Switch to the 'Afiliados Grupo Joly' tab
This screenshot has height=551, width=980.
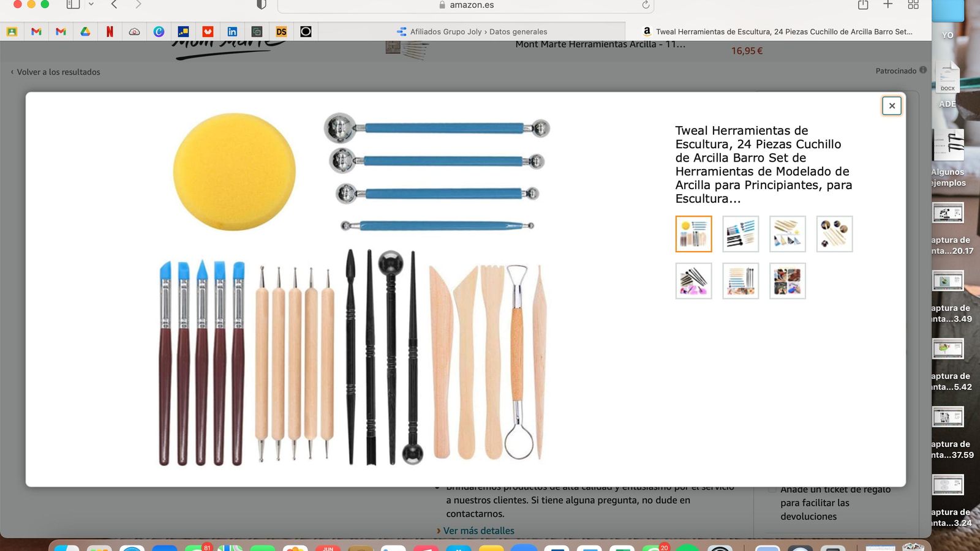tap(472, 32)
